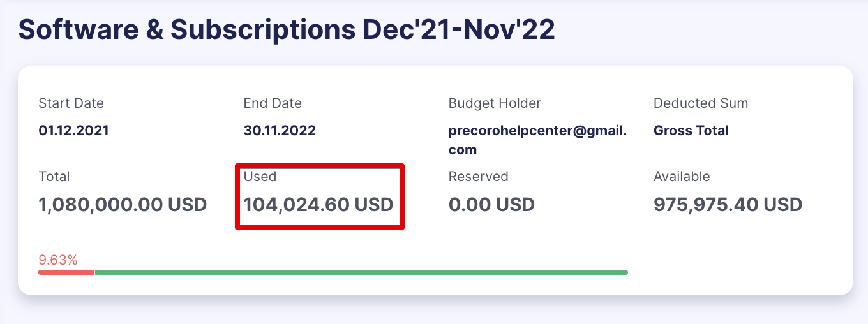This screenshot has width=868, height=324.
Task: Click the green available portion of progress bar
Action: (361, 272)
